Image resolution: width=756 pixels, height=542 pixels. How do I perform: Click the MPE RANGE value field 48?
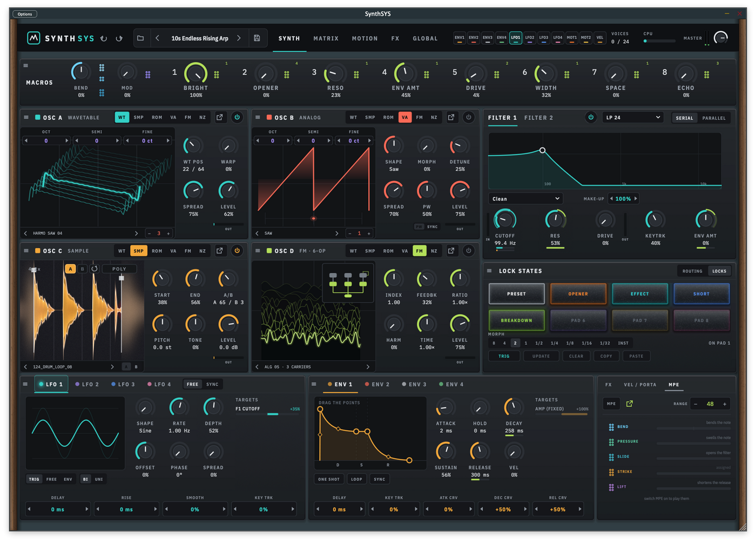[710, 404]
